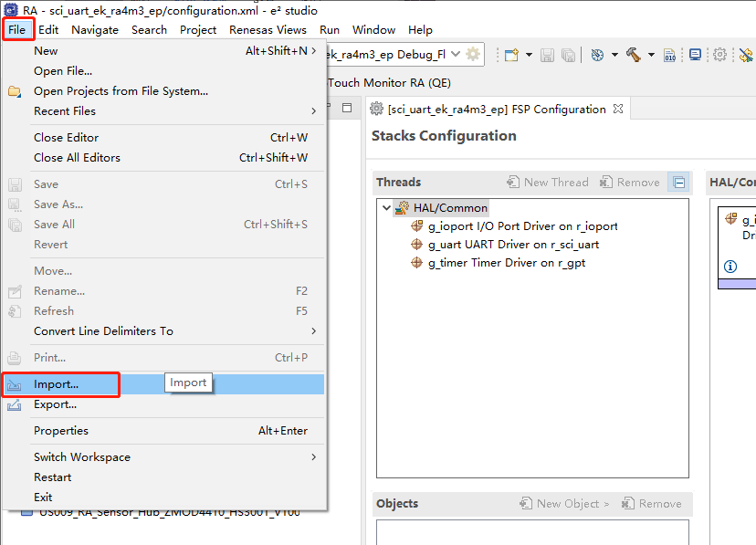
Task: Select g_timer Timer Driver on r_gpt
Action: pyautogui.click(x=498, y=263)
